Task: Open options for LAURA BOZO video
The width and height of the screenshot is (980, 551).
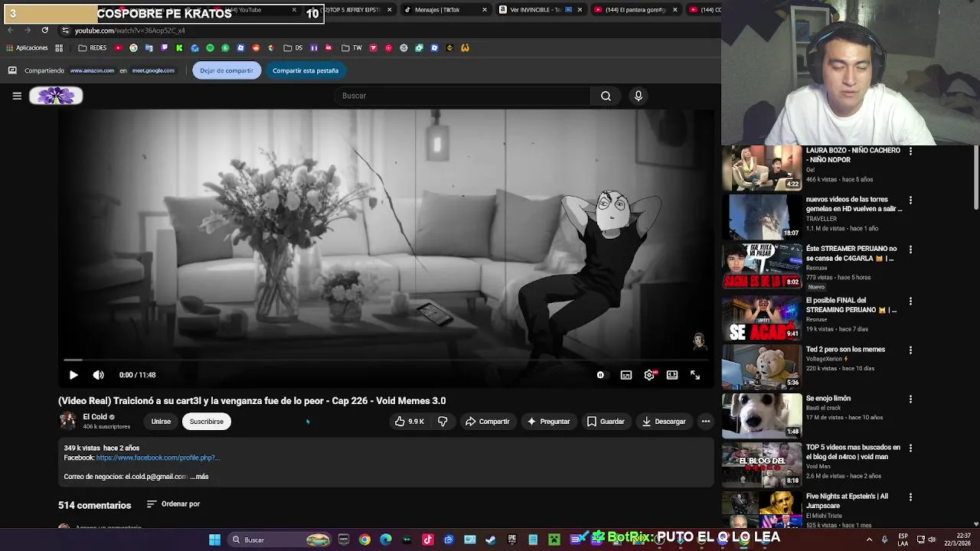Action: tap(910, 152)
